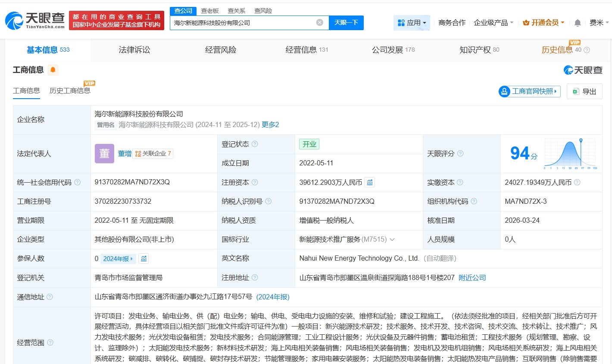Click chart icon beside 2024年报 in 参保人数
Viewport: 612px width, 364px height.
144,259
